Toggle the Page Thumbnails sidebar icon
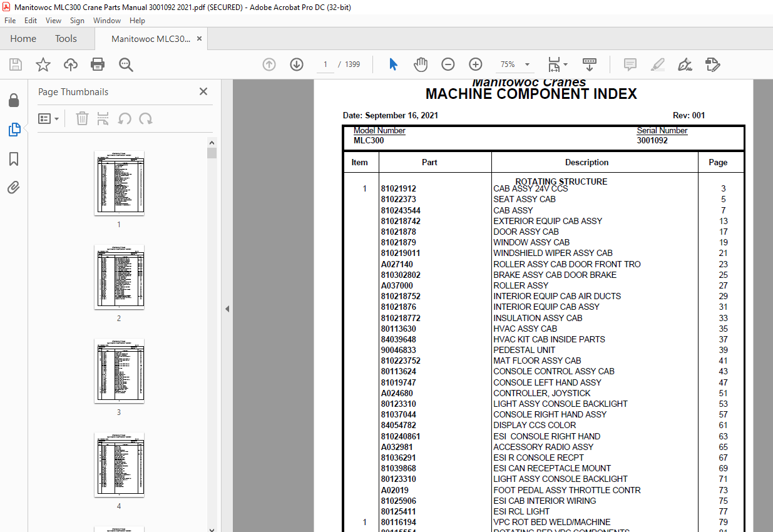Viewport: 773px width, 532px height. point(14,130)
